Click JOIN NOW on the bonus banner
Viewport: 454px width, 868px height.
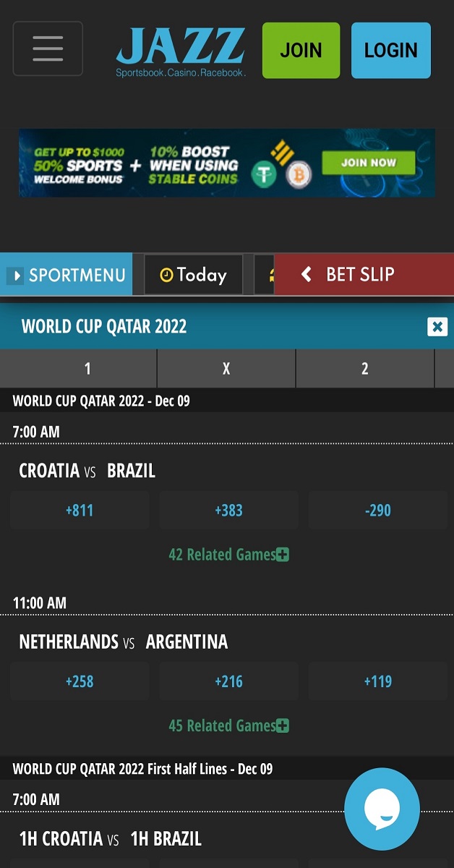point(369,163)
